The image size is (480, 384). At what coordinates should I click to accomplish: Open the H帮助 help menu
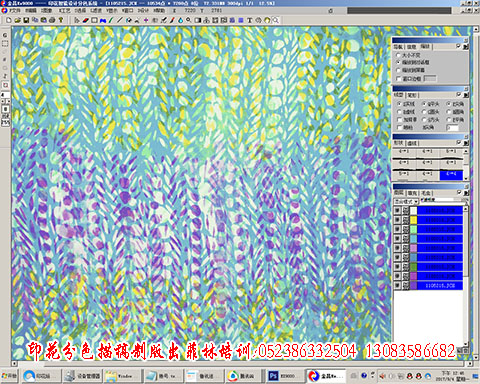159,11
